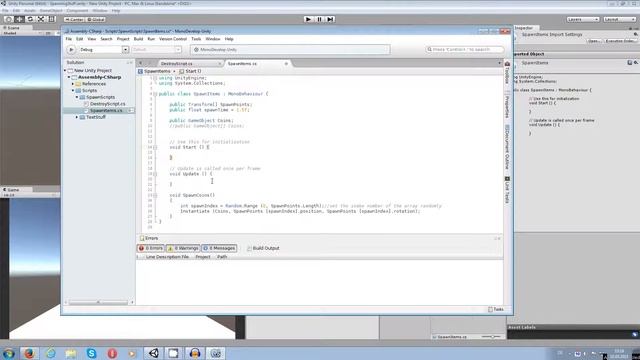Open MonoDevelop Tools menu
This screenshot has width=640, height=360.
pos(196,39)
